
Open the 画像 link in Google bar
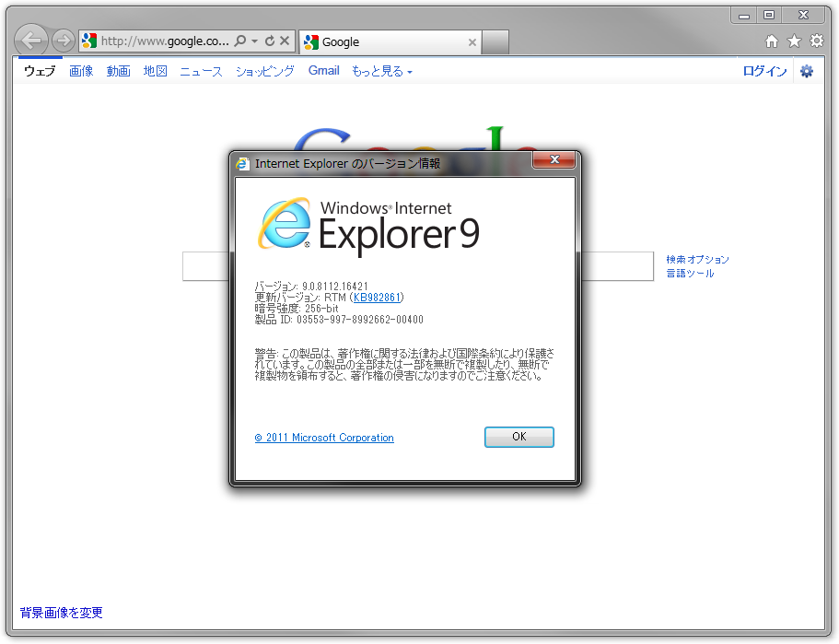point(81,71)
